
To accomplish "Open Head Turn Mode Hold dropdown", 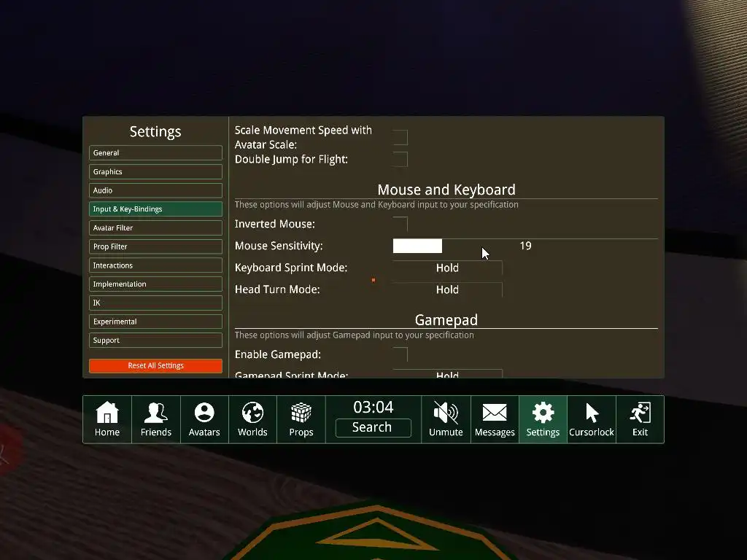I will point(447,289).
